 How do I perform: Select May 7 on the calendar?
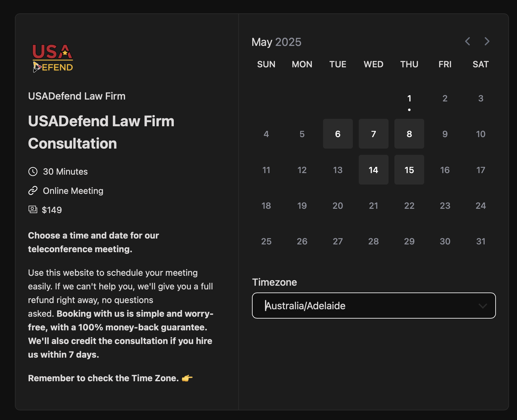tap(374, 134)
